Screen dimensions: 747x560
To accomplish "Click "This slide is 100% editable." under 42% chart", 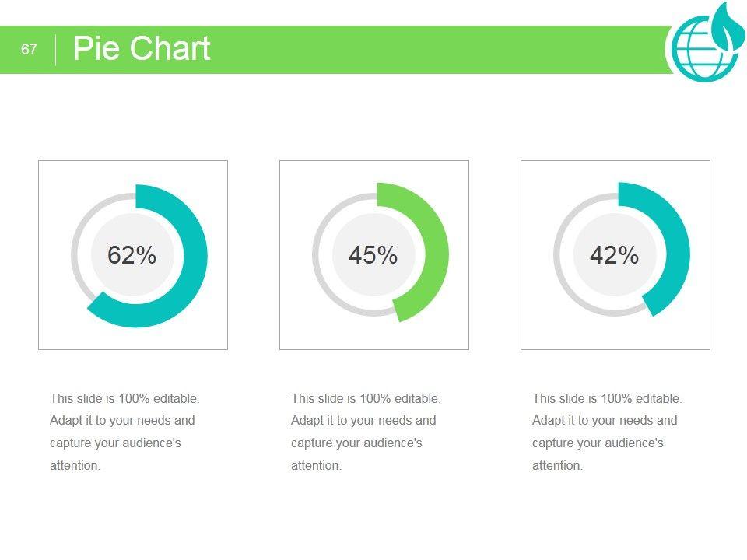I will pos(607,398).
